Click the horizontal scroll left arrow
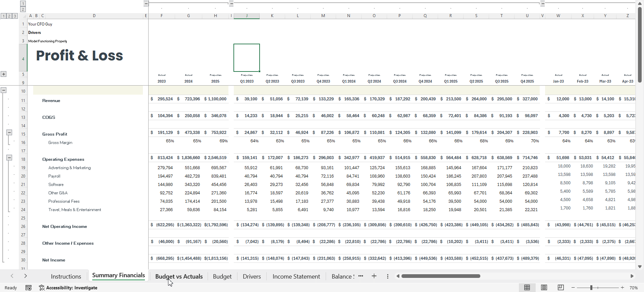644x292 pixels. click(x=398, y=276)
